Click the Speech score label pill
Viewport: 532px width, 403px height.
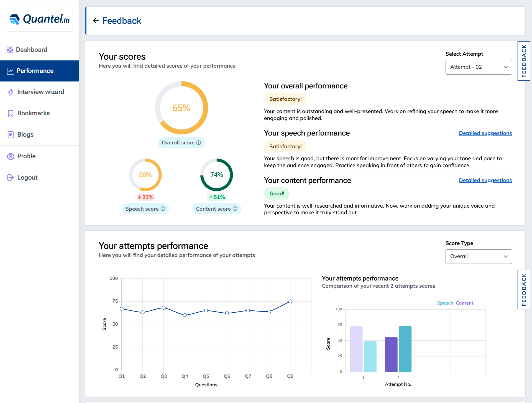[x=145, y=209]
